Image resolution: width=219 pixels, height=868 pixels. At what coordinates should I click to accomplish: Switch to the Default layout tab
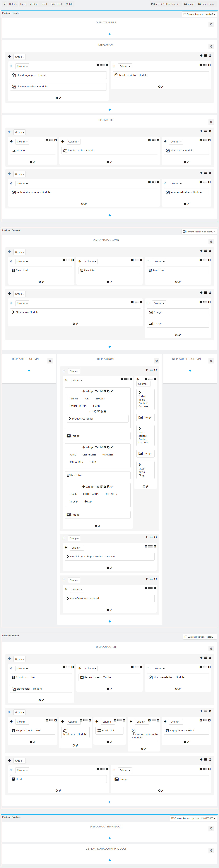[13, 4]
